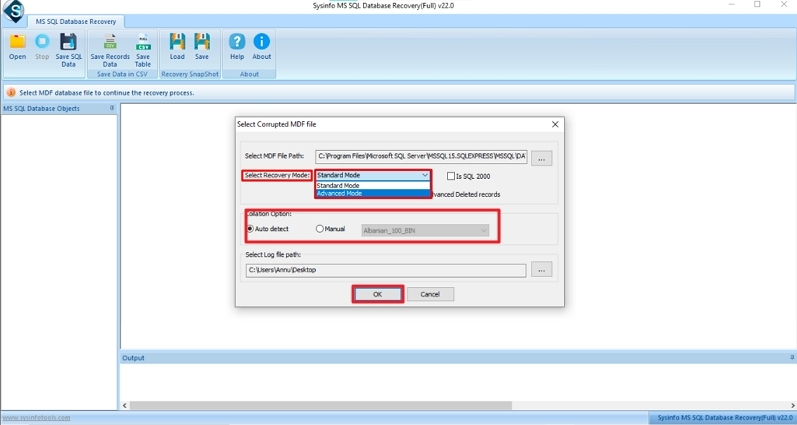Viewport: 797px width, 425px height.
Task: Click Cancel in the dialog
Action: point(430,294)
